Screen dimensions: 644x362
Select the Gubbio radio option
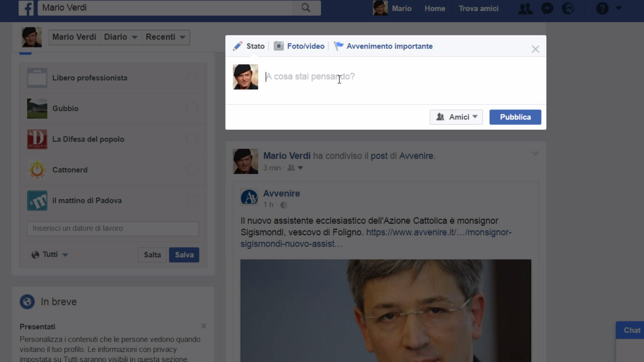point(192,108)
